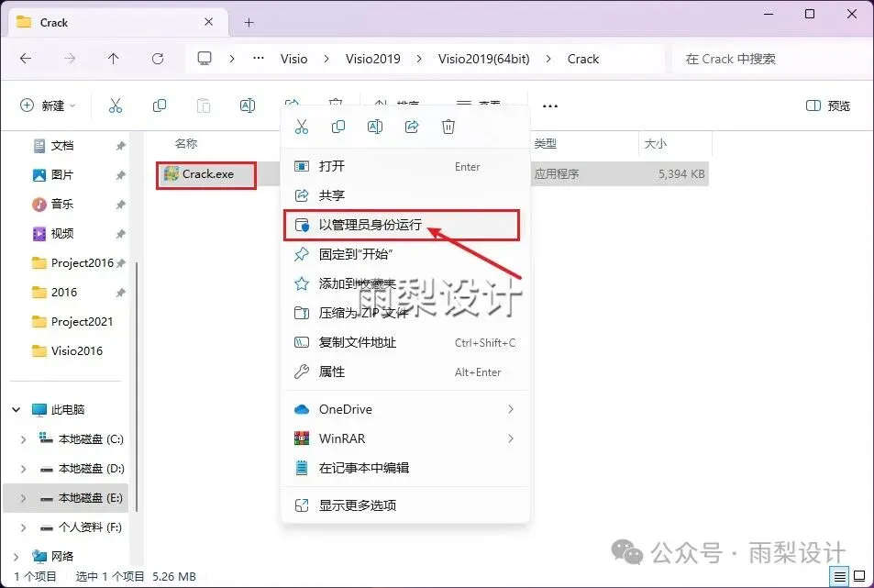Choose Pin to Start (固定到"开始")
Screen dimensions: 874x588
[404, 254]
